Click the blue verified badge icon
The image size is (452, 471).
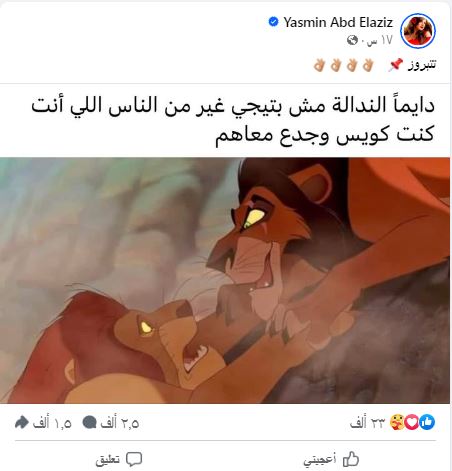273,22
